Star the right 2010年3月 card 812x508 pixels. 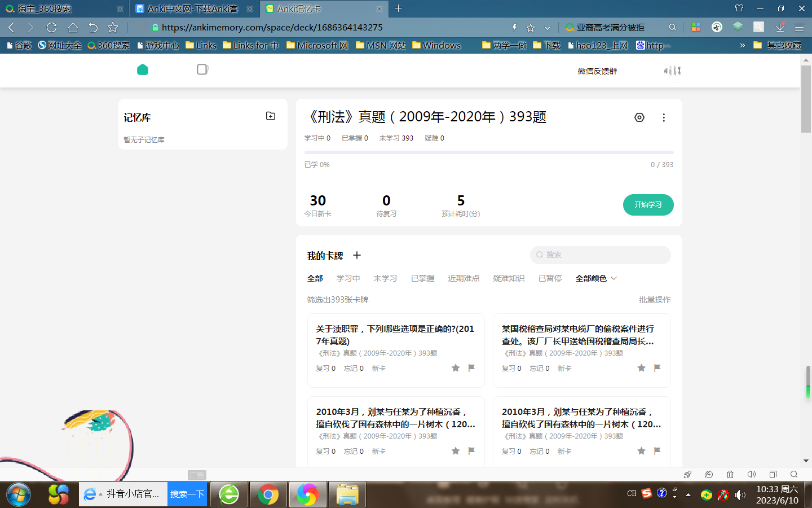641,451
